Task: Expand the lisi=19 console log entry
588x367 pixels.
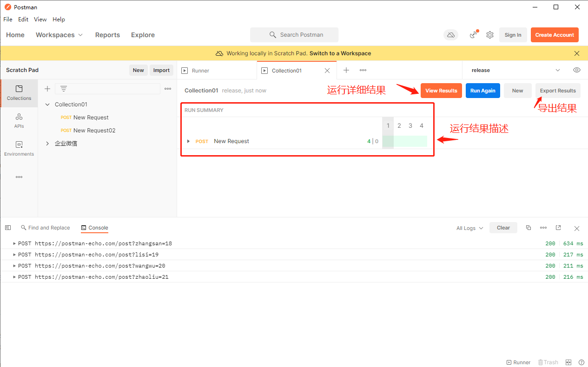Action: click(x=14, y=255)
